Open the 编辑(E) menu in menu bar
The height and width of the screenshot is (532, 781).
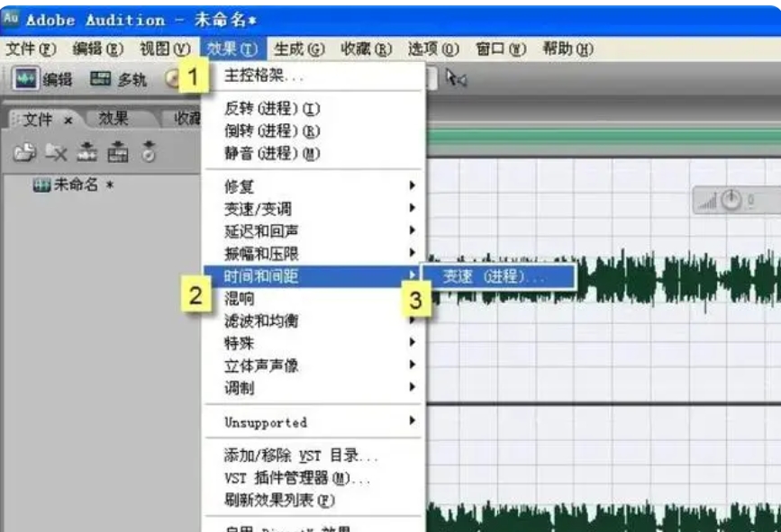pyautogui.click(x=97, y=49)
